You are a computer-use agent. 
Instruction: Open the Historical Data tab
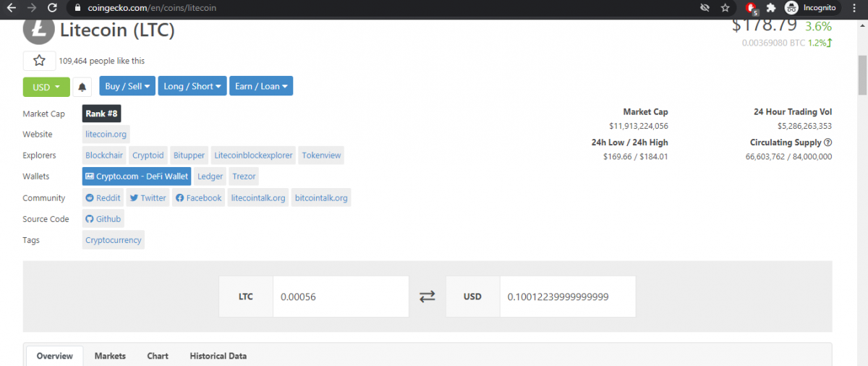[218, 356]
